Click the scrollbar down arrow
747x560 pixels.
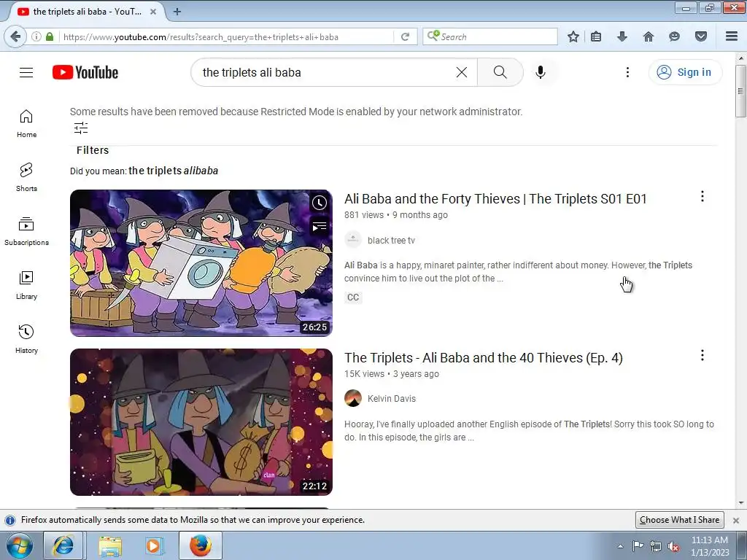click(x=740, y=503)
